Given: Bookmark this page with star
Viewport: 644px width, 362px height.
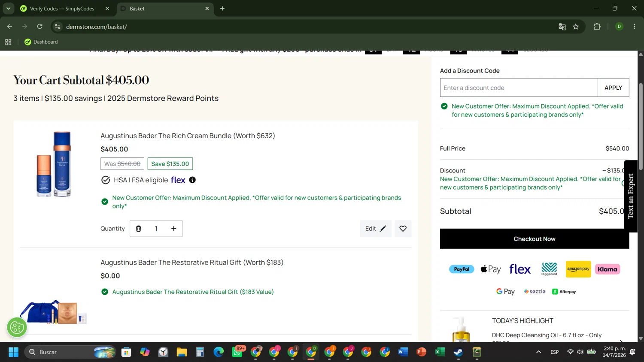Looking at the screenshot, I should point(576,27).
